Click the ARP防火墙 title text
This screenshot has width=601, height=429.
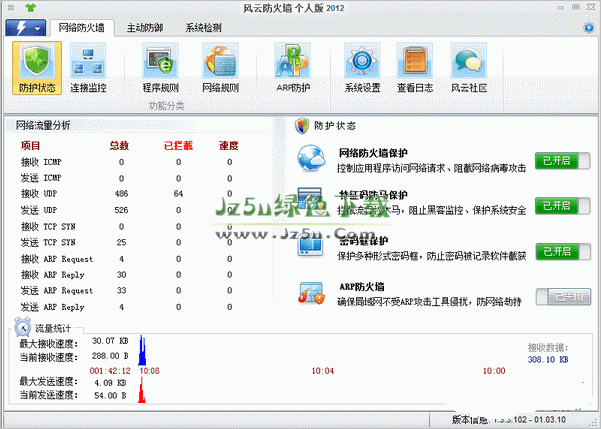point(361,286)
